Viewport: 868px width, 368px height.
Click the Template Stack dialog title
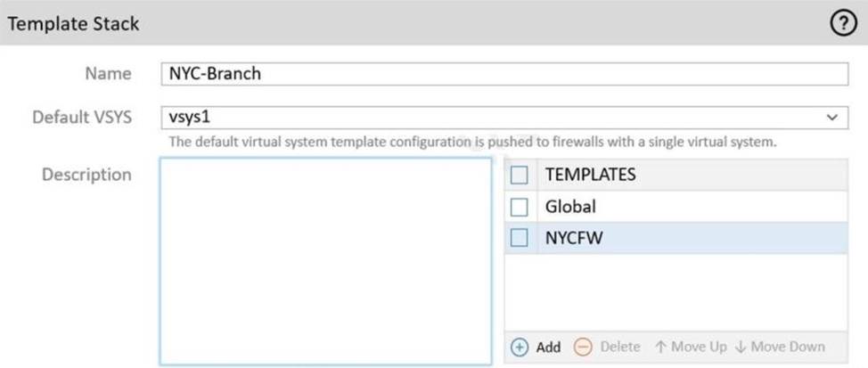(73, 24)
